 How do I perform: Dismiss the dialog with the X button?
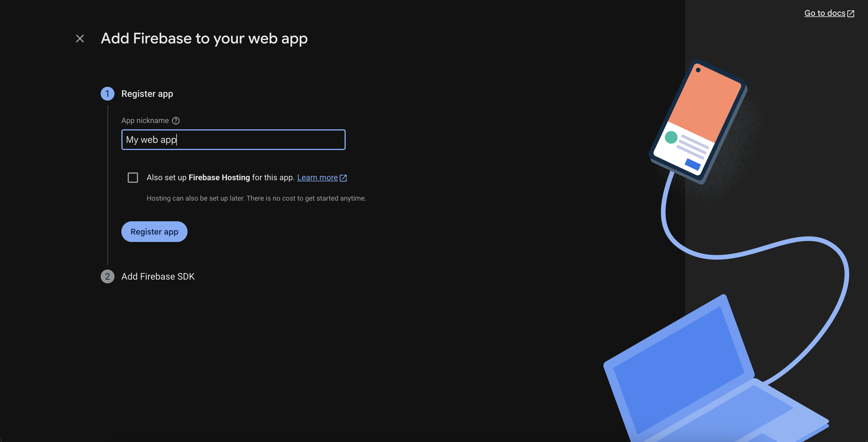(79, 39)
